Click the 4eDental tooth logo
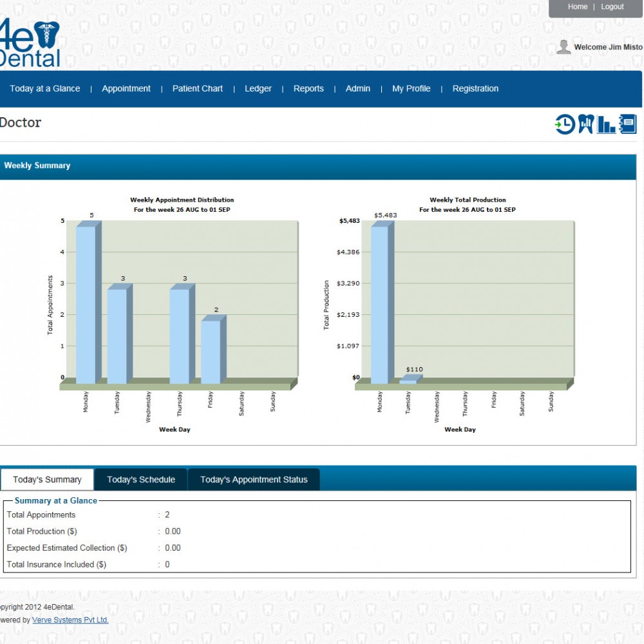This screenshot has height=644, width=644. (30, 43)
